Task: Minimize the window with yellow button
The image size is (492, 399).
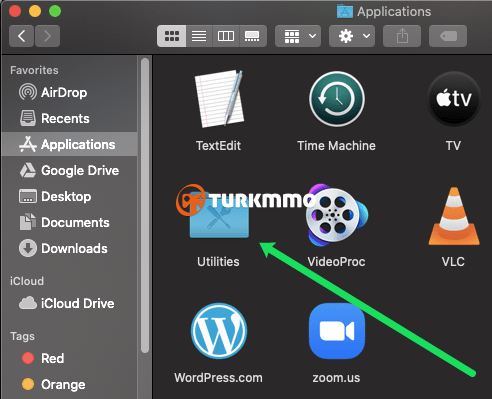Action: [x=35, y=11]
